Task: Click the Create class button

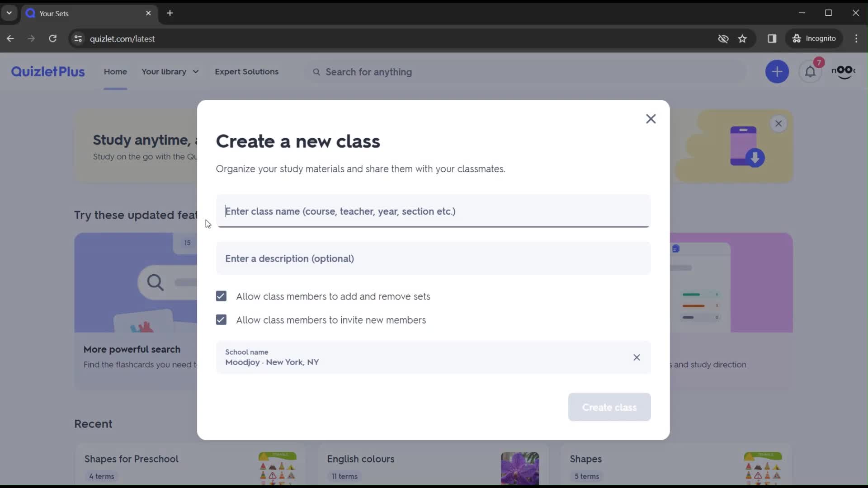Action: 609,407
